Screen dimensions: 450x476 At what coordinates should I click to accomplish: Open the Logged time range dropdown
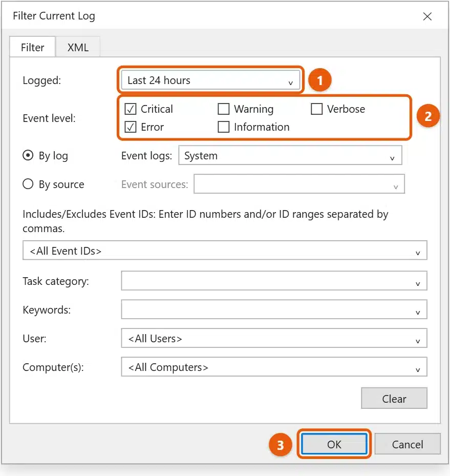210,80
